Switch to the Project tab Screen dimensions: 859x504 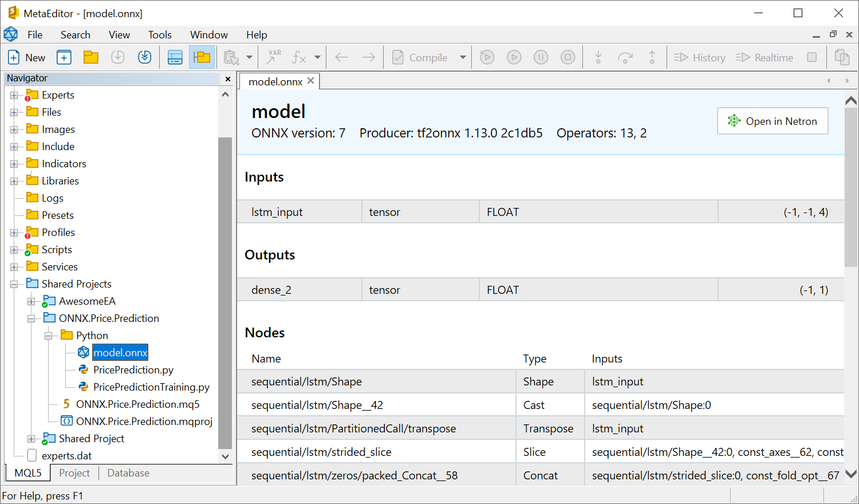point(74,473)
